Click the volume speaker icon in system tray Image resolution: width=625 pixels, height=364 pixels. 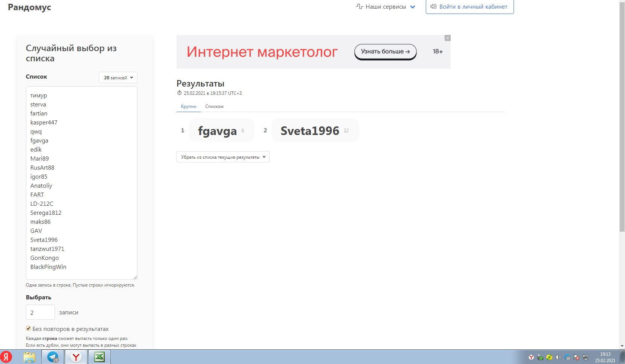point(558,357)
